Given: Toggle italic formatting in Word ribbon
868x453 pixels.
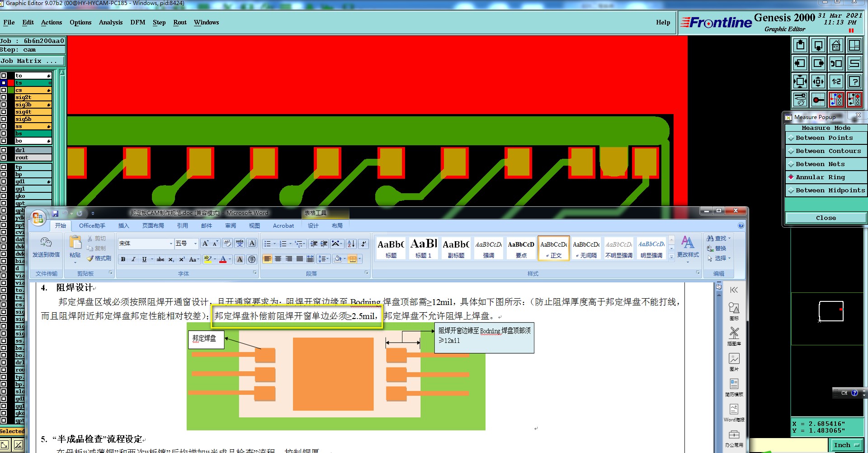Looking at the screenshot, I should (133, 259).
